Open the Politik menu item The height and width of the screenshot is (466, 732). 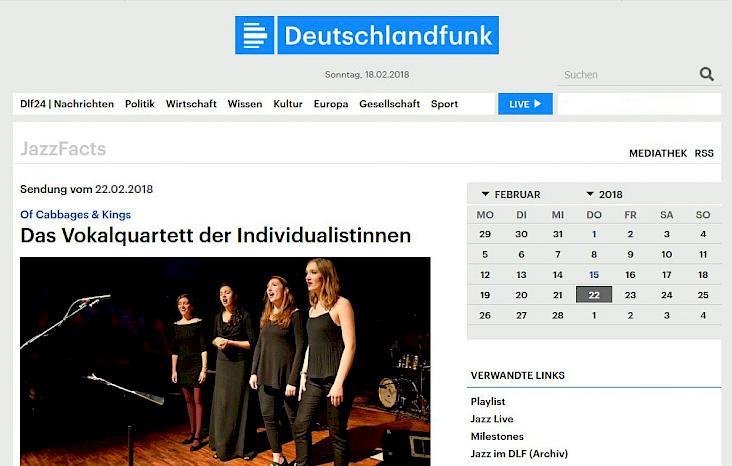pos(140,104)
